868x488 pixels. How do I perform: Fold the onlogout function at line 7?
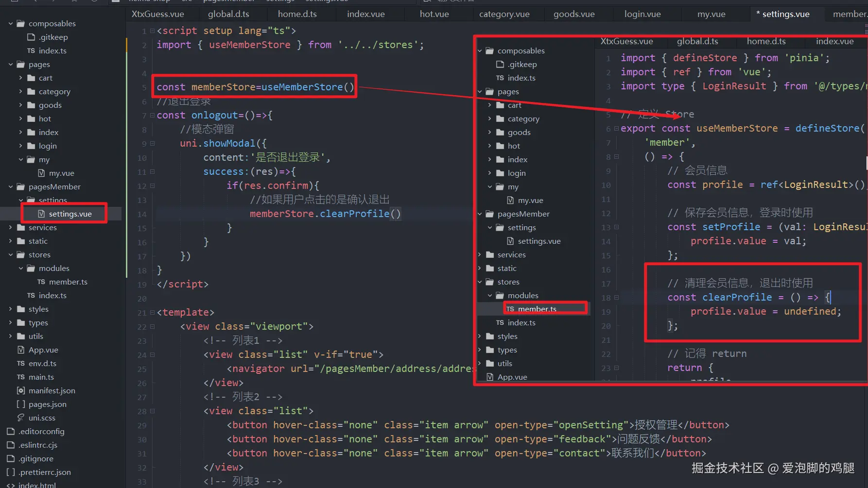[x=152, y=116]
